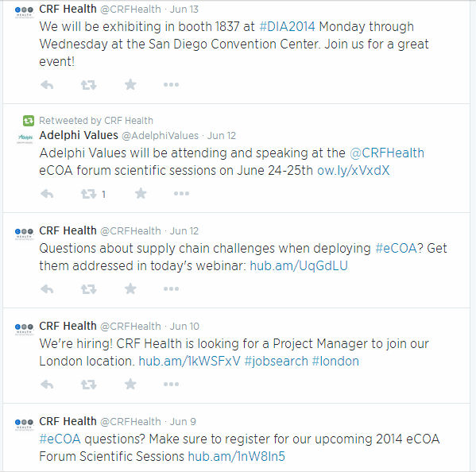Screen dimensions: 476x472
Task: Retweet the supply chain challenges tweet
Action: tap(89, 289)
